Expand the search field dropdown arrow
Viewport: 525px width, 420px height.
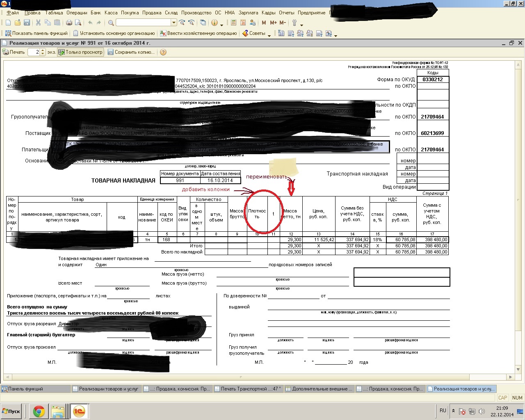[x=174, y=23]
